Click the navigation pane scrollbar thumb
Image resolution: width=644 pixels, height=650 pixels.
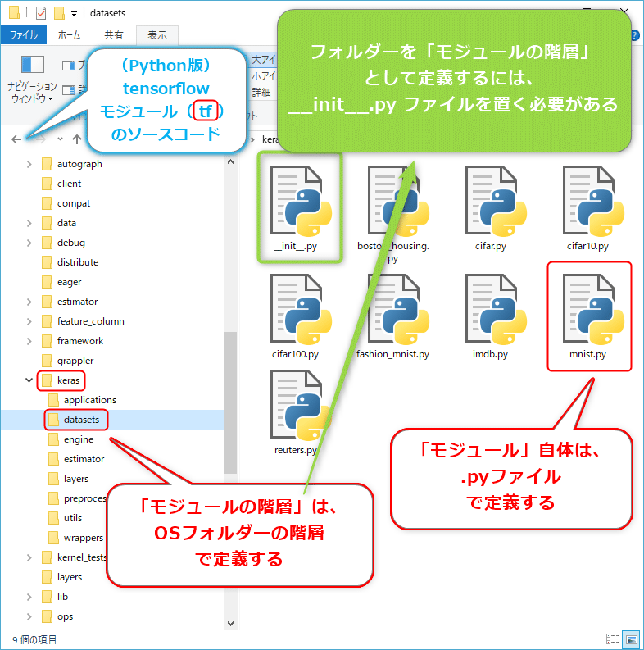[231, 402]
